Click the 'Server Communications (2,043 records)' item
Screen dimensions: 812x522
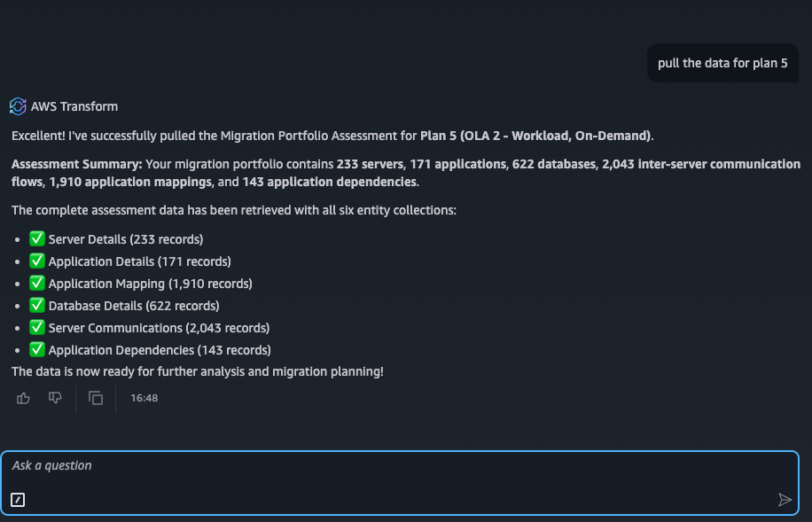coord(159,328)
